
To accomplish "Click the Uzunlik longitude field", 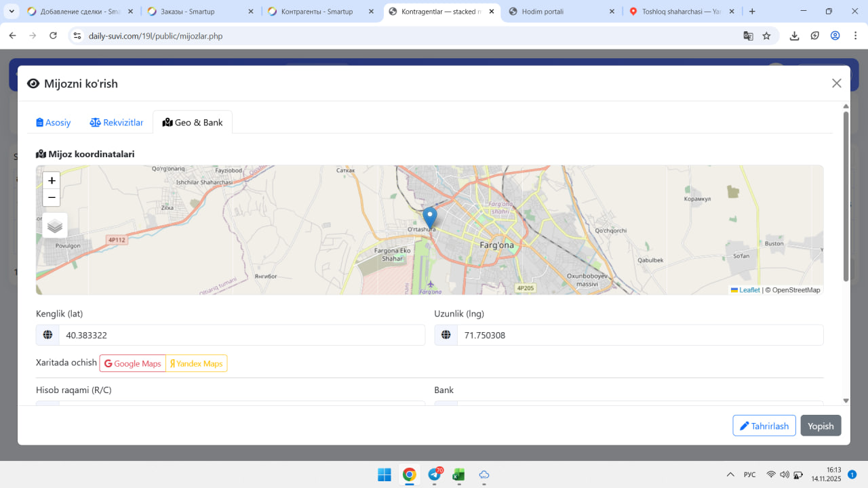I will [639, 335].
